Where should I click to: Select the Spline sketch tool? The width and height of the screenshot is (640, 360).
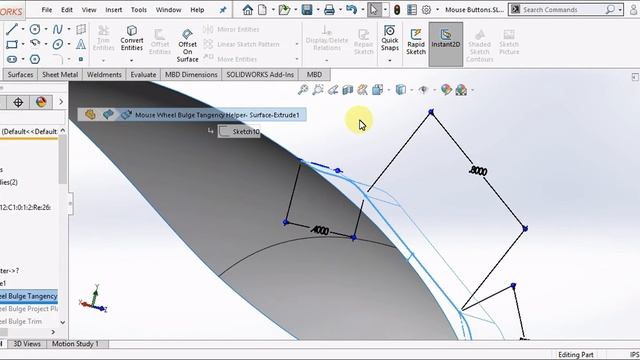click(x=58, y=29)
